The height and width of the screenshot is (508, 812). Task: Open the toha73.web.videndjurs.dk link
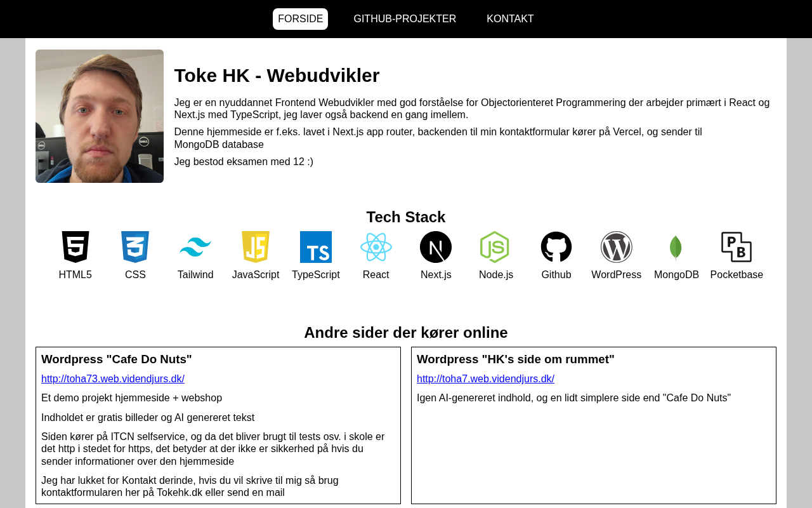(x=113, y=379)
